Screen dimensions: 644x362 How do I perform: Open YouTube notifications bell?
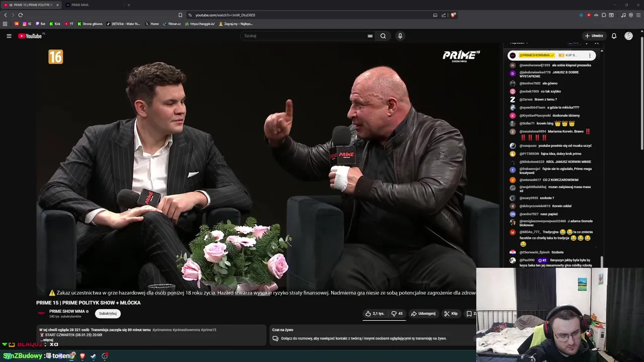614,36
